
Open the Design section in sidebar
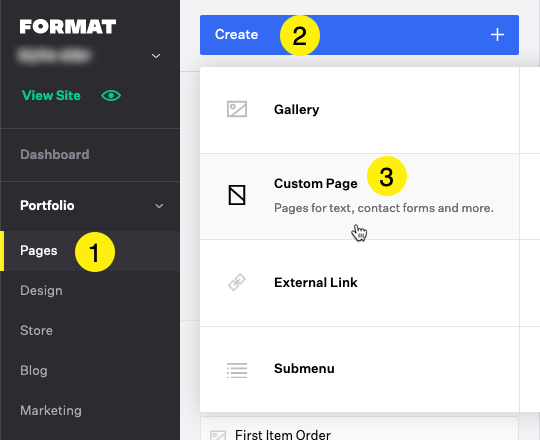point(41,291)
